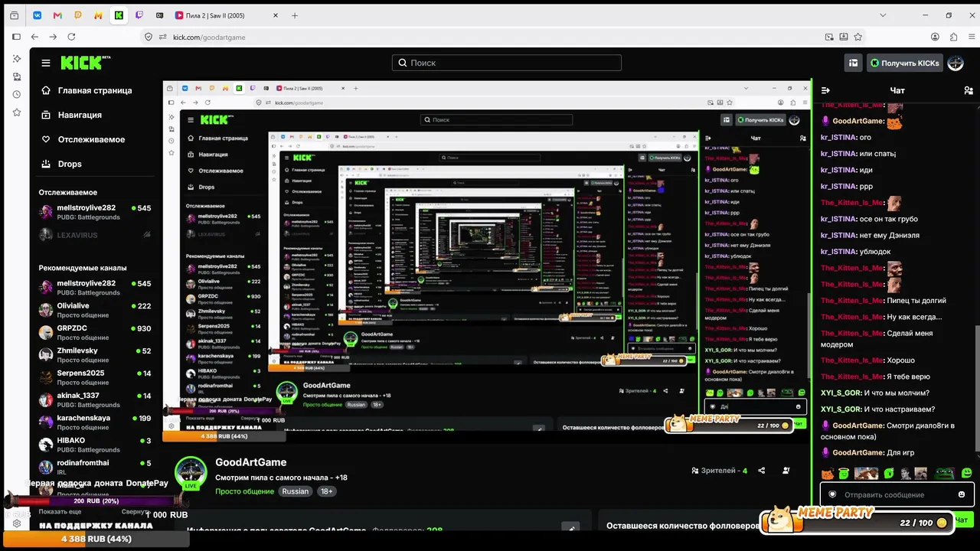Switch to the Twitch pinned tab

pos(139,15)
